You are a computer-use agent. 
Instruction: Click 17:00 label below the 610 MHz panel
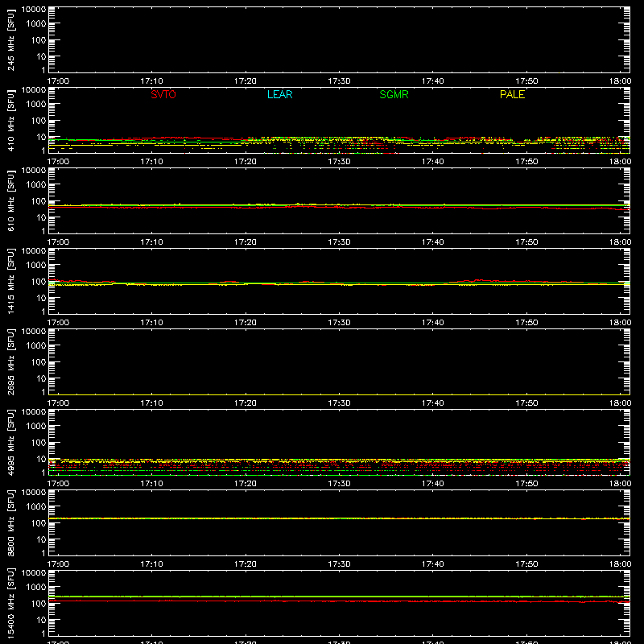58,242
